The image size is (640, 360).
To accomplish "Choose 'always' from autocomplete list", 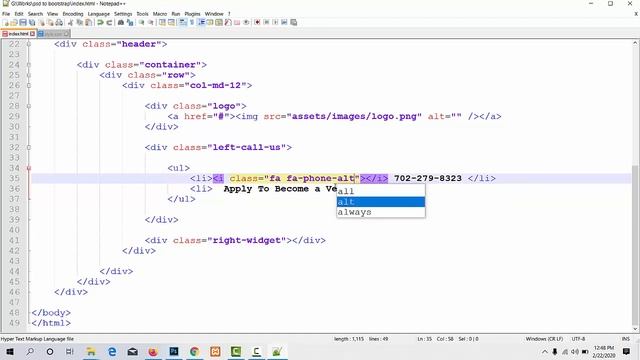I will (x=380, y=212).
